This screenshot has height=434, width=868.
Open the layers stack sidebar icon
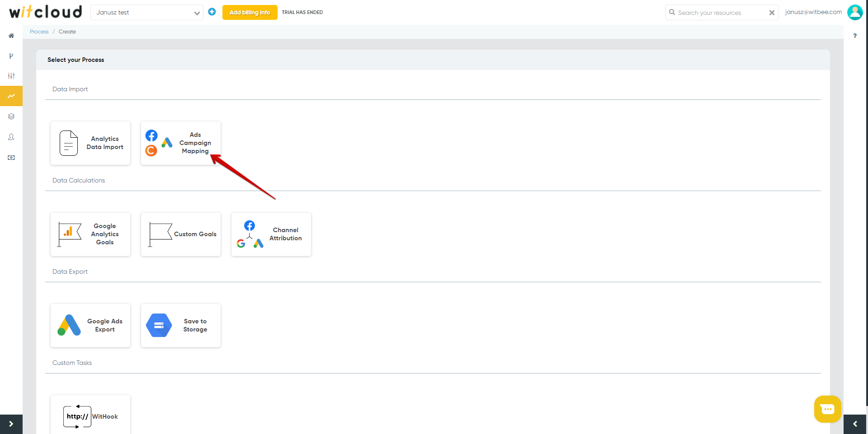11,117
